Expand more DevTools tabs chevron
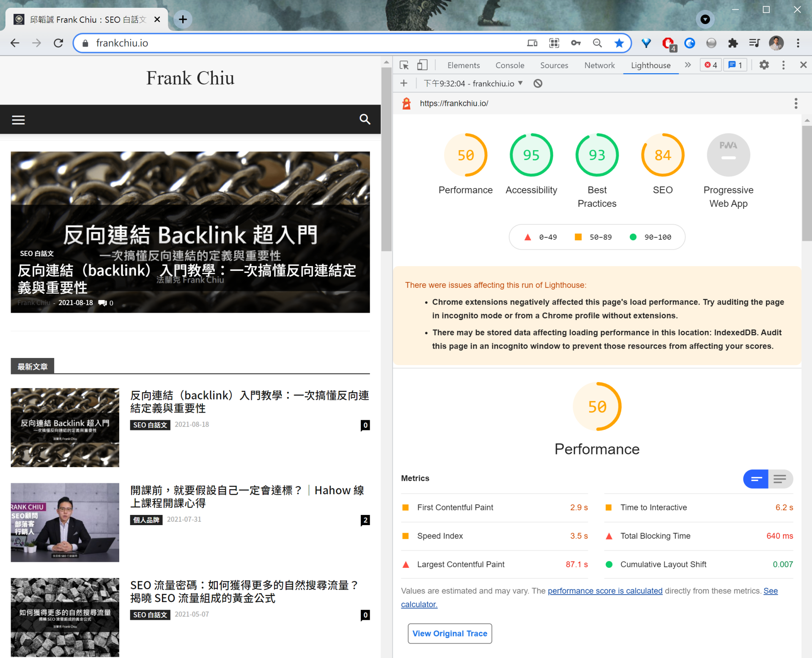 click(x=688, y=65)
